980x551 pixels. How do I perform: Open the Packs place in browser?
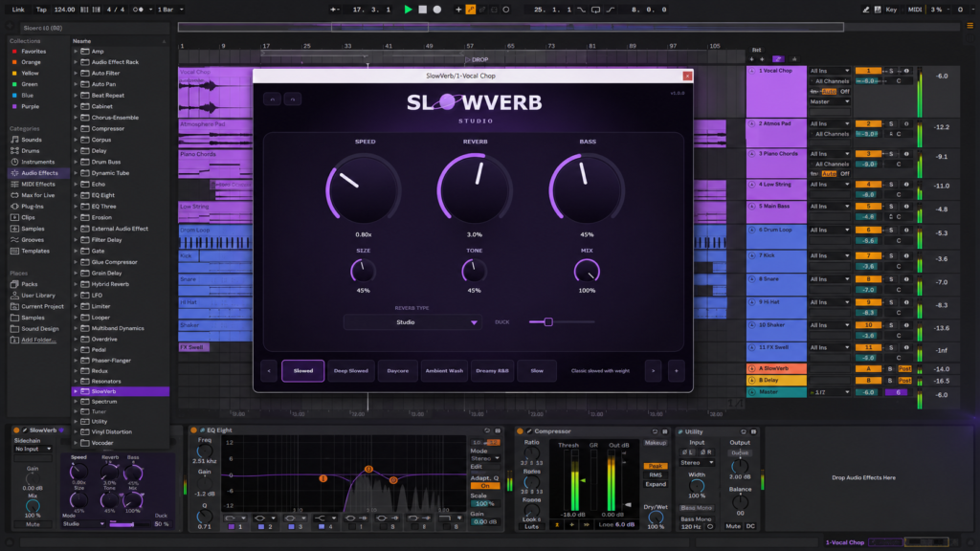[x=29, y=284]
